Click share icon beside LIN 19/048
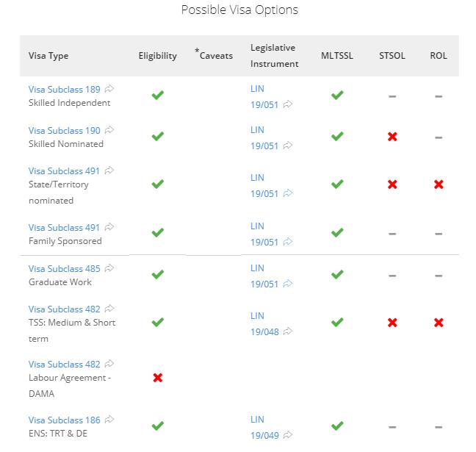Image resolution: width=476 pixels, height=452 pixels. tap(287, 331)
